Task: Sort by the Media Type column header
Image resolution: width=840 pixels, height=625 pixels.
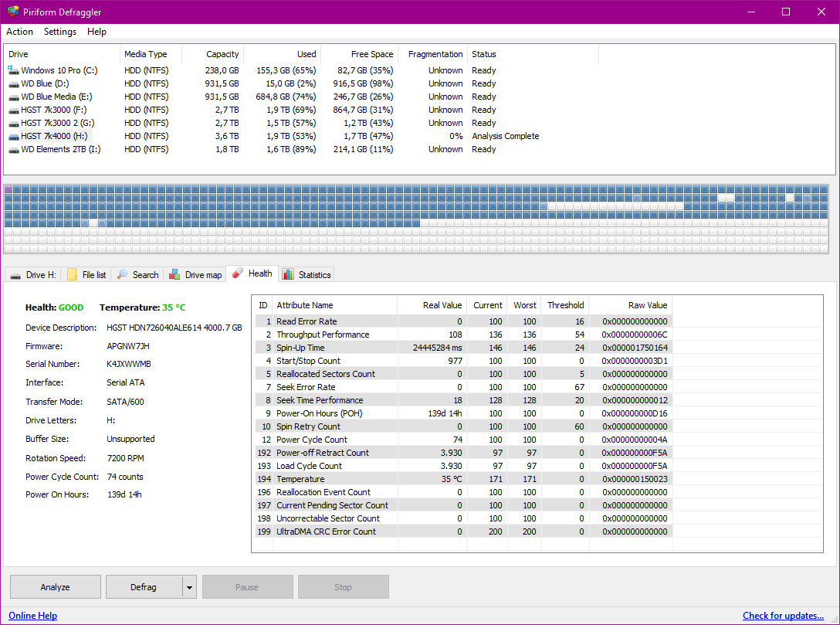Action: [x=151, y=54]
